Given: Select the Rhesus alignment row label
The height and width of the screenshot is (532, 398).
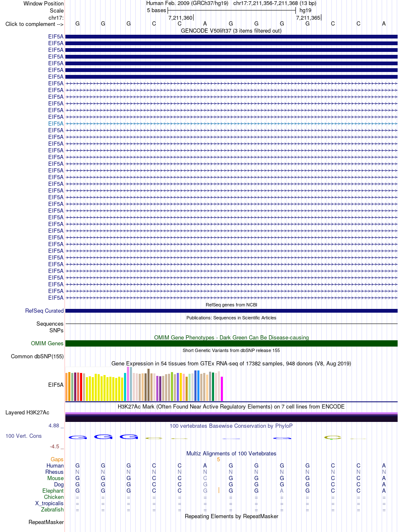Looking at the screenshot, I should click(54, 472).
